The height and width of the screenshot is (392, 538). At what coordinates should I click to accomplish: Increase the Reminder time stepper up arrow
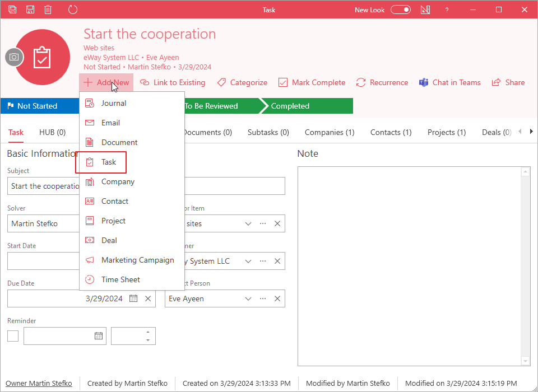148,332
